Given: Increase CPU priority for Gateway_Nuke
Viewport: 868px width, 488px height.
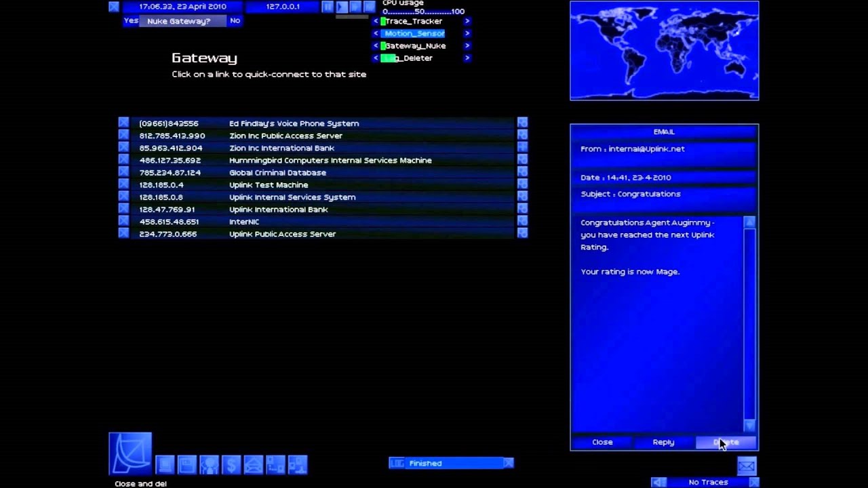Looking at the screenshot, I should 467,45.
